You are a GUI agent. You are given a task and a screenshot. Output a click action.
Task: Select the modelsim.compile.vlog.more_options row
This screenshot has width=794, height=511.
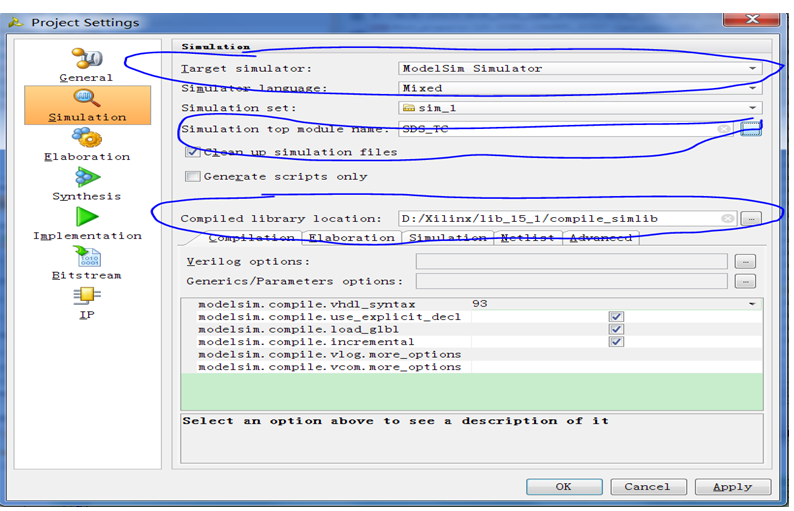pyautogui.click(x=471, y=355)
